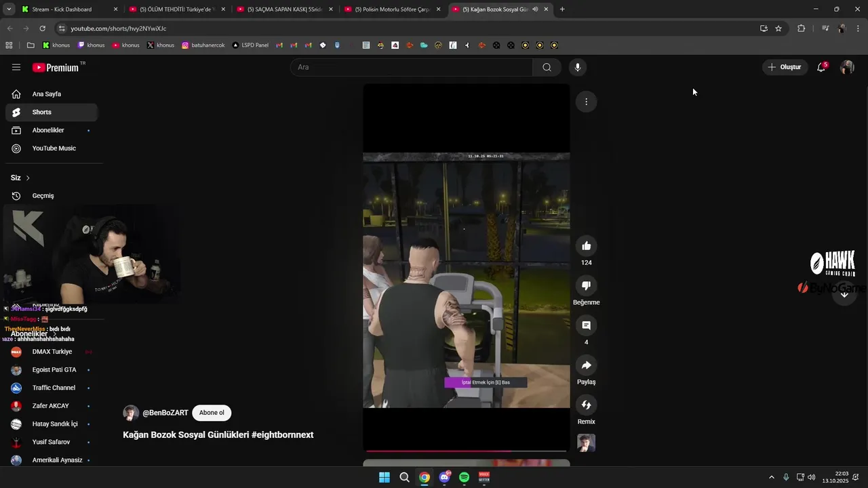The image size is (868, 488).
Task: Click the #eightbornnext hashtag
Action: [x=282, y=435]
